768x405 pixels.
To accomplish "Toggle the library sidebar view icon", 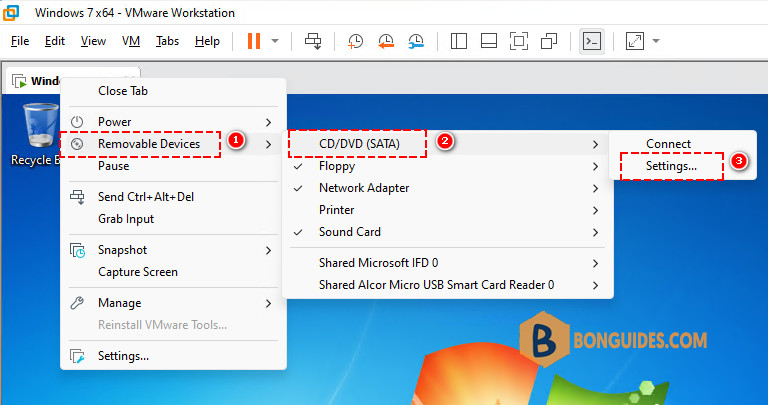I will tap(458, 41).
